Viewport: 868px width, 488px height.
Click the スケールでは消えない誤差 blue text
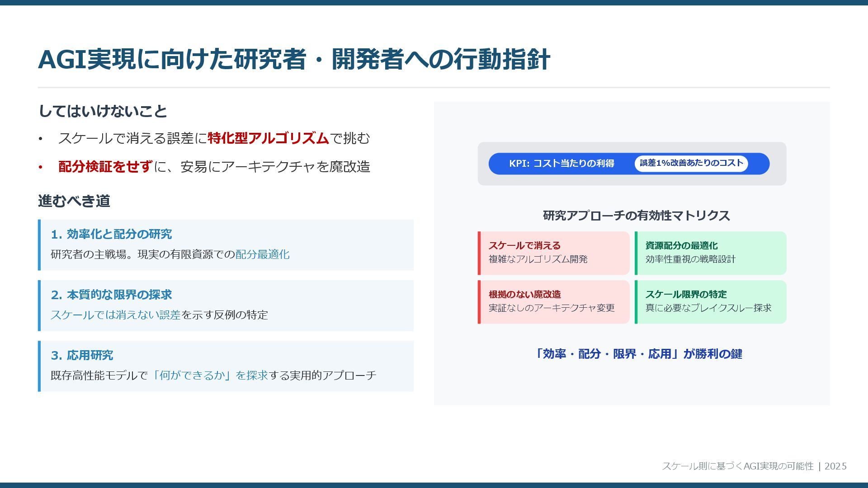click(x=116, y=315)
